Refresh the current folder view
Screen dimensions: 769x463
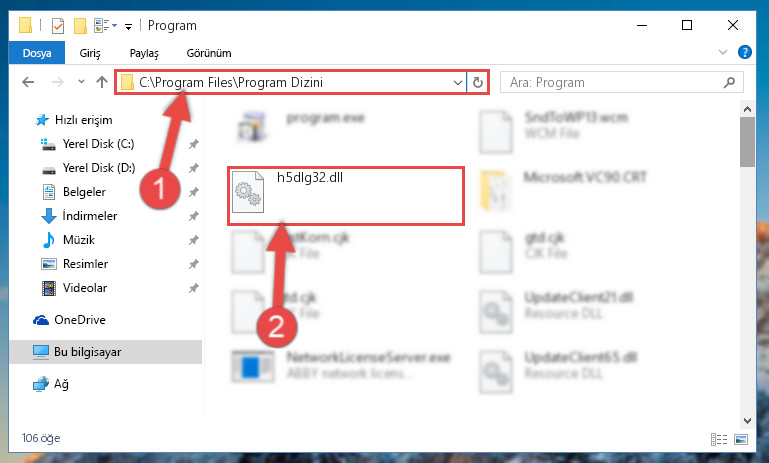pyautogui.click(x=478, y=82)
